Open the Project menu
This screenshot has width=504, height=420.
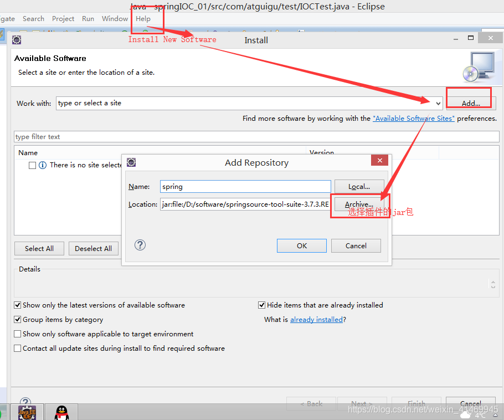click(x=63, y=19)
